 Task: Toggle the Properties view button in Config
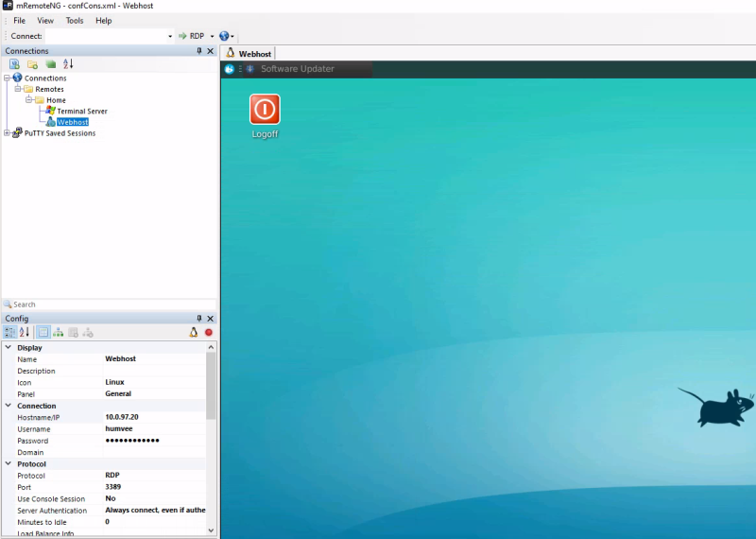(x=43, y=332)
